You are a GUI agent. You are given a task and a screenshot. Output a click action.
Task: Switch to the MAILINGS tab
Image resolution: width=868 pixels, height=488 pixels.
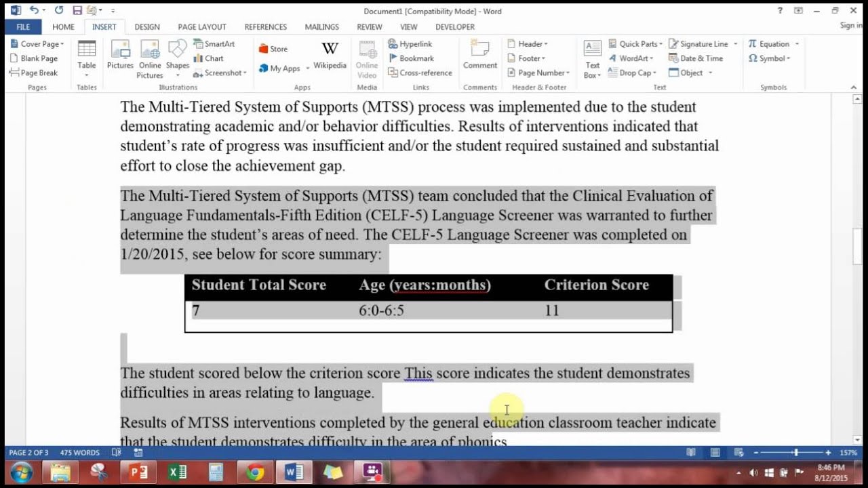pos(322,27)
